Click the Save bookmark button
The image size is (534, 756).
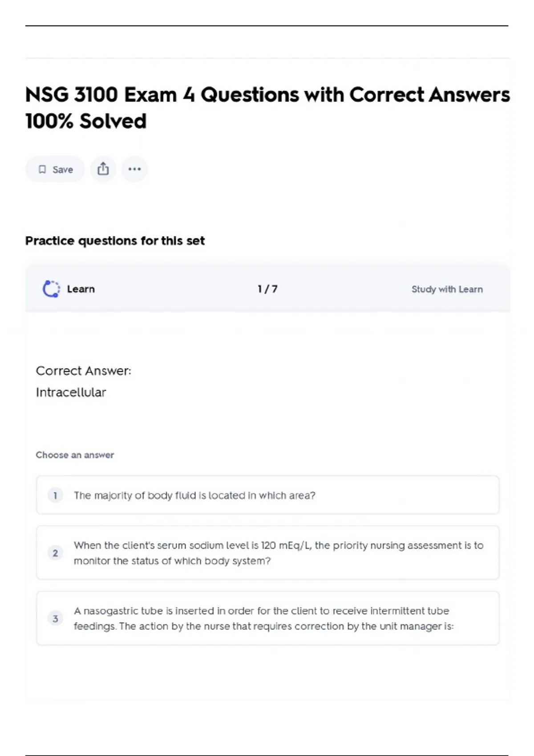55,169
